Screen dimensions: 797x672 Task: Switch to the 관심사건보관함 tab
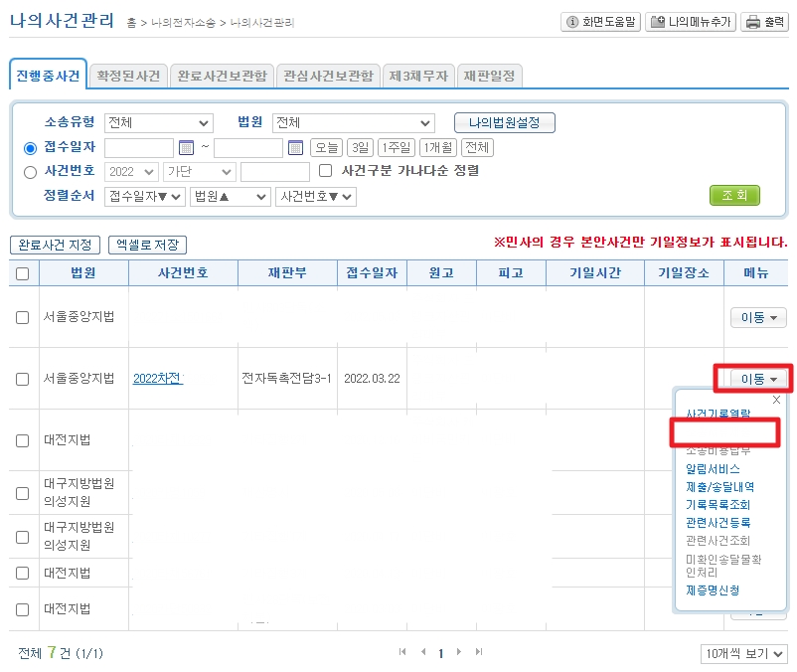[328, 77]
